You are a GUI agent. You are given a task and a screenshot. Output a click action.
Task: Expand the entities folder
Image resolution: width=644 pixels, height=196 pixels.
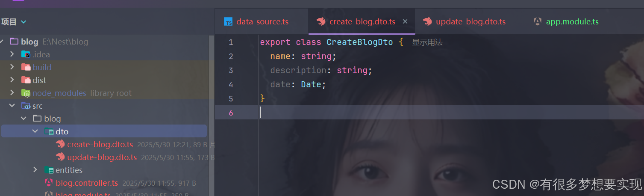[x=35, y=170]
